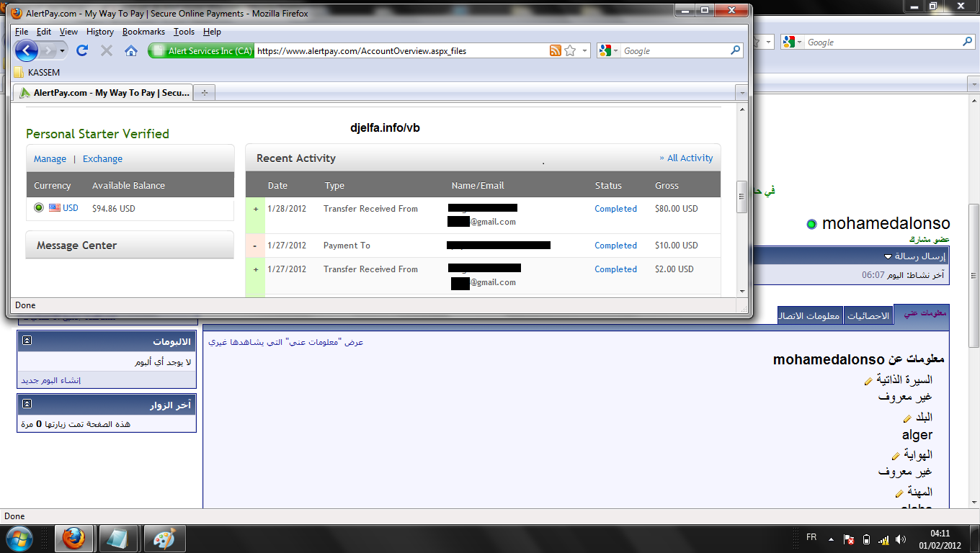
Task: Collapse the الالبومات albums panel
Action: point(27,341)
